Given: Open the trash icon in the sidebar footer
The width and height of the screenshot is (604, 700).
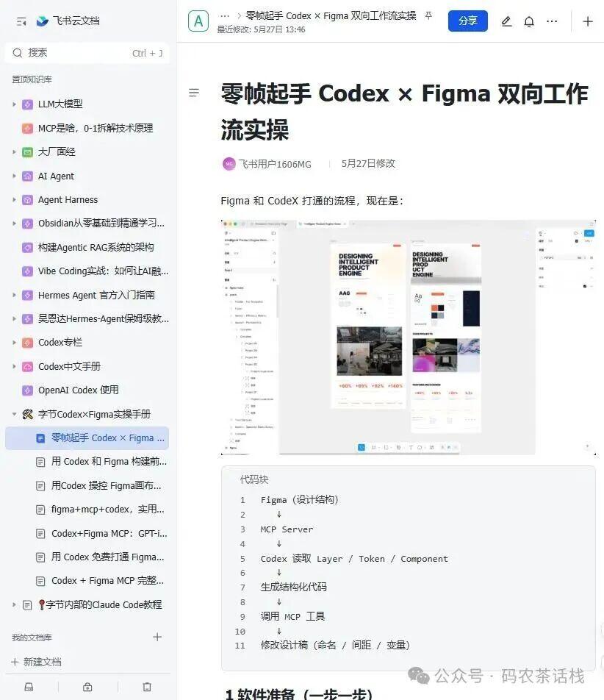Looking at the screenshot, I should [x=147, y=687].
